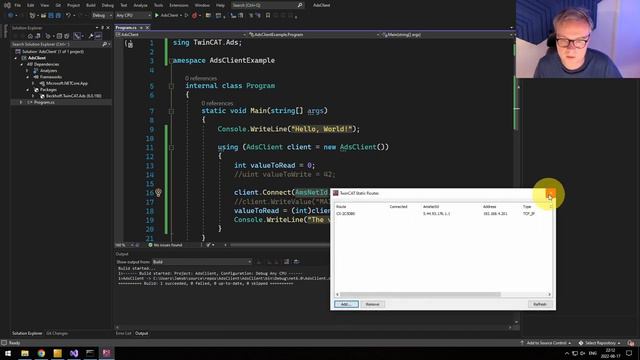Click the Visual Studio search box

pyautogui.click(x=267, y=5)
